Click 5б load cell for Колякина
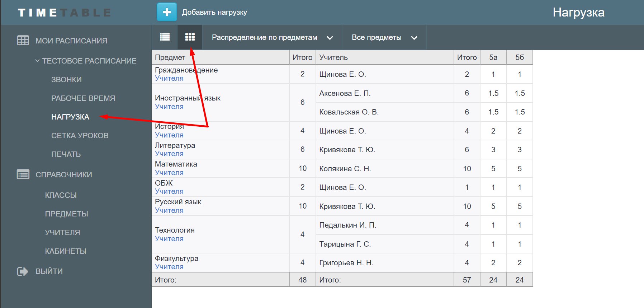644x308 pixels. [520, 169]
